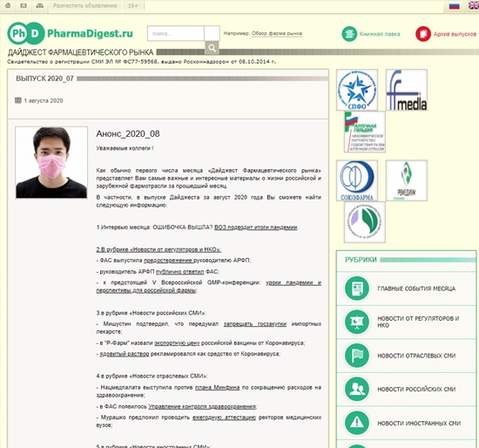The width and height of the screenshot is (479, 448).
Task: Click the magnifier search button
Action: (x=212, y=48)
